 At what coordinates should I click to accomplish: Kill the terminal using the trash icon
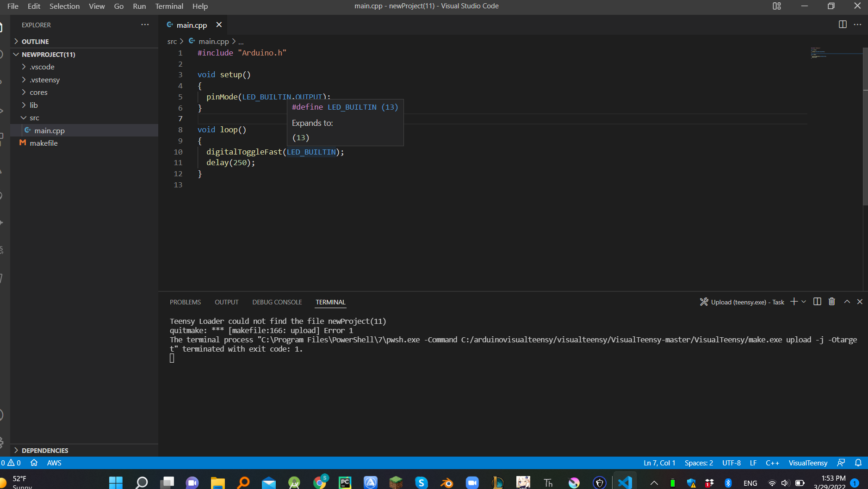point(831,302)
